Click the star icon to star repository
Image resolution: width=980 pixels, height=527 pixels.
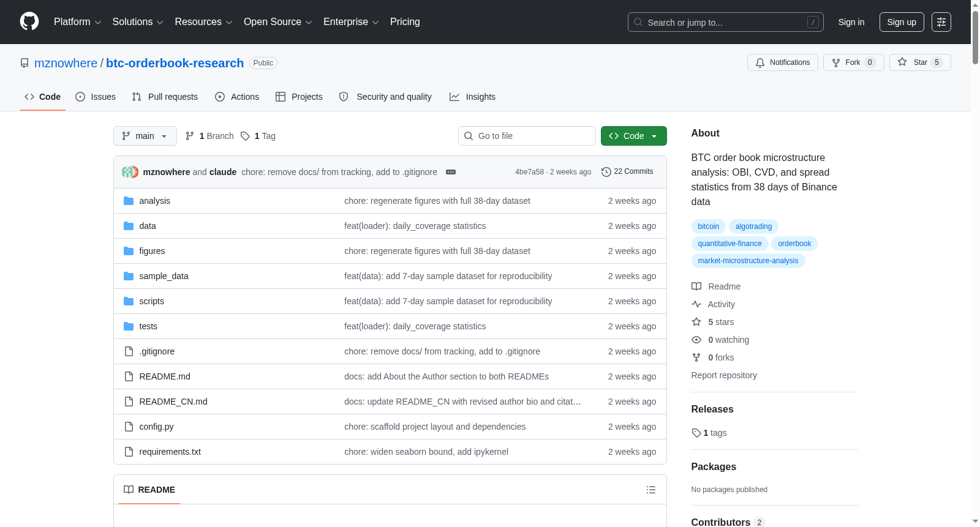point(902,62)
